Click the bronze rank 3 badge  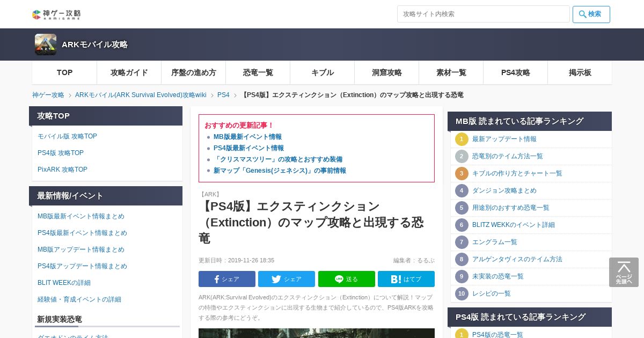click(x=462, y=173)
